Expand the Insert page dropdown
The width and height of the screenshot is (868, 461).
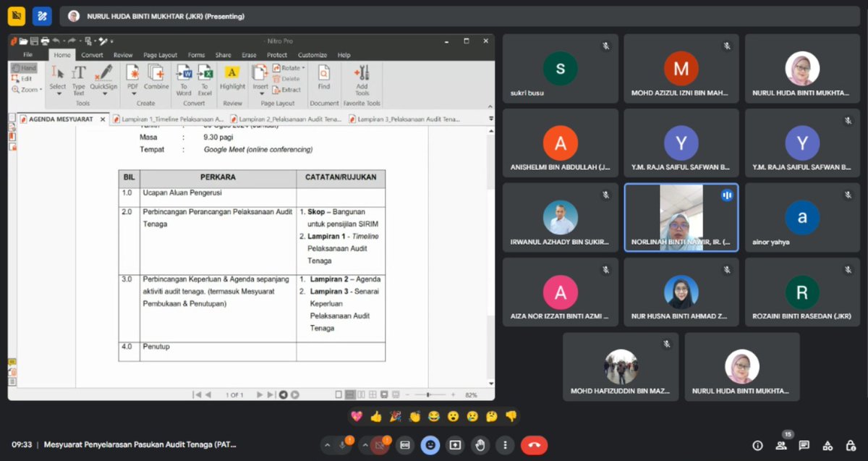pos(260,80)
